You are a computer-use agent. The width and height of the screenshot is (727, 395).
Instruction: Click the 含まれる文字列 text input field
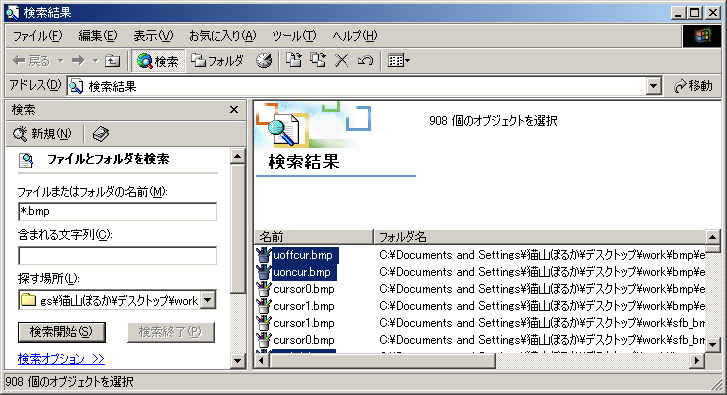pyautogui.click(x=117, y=255)
